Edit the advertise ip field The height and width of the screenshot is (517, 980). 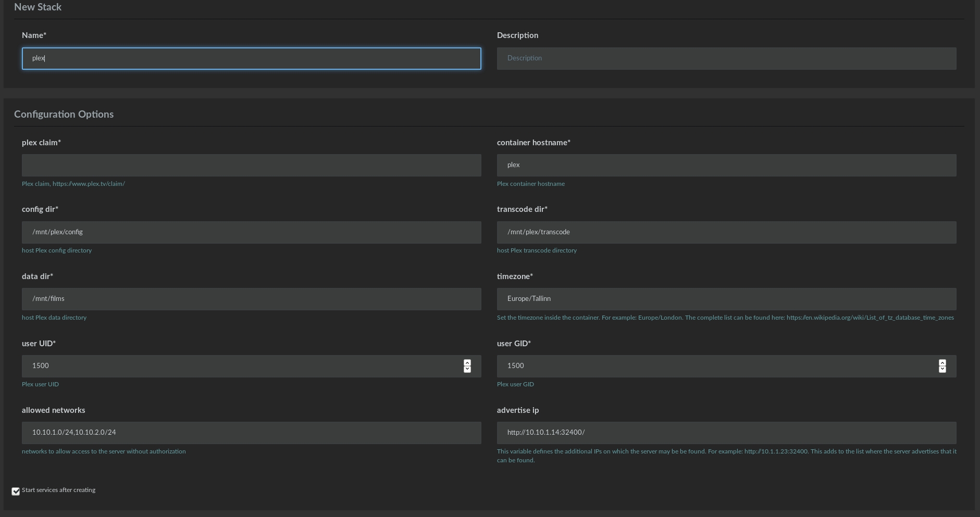point(726,433)
